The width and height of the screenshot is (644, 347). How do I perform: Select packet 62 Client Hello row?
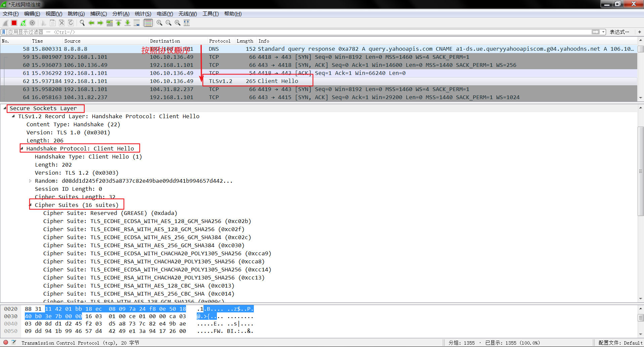coord(319,81)
